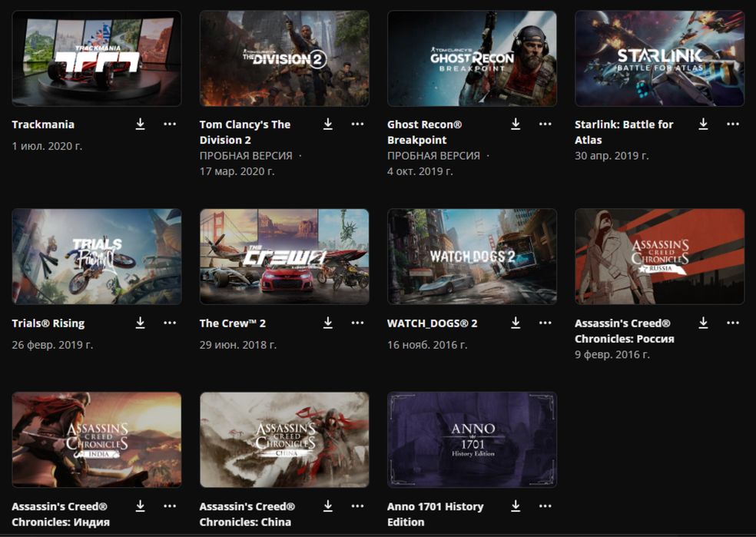Download Anno 1701 History Edition
This screenshot has height=537, width=756.
(516, 506)
